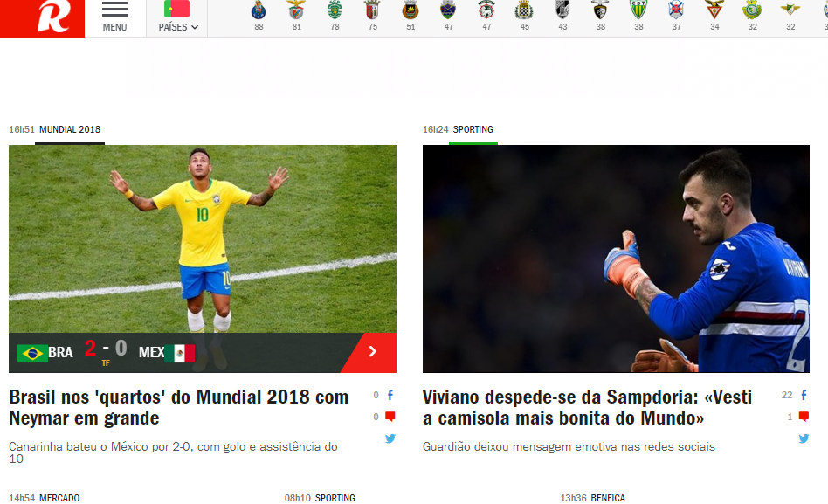This screenshot has height=504, width=828.
Task: Open Viviano despede-se da Sampdoria headline
Action: (587, 407)
